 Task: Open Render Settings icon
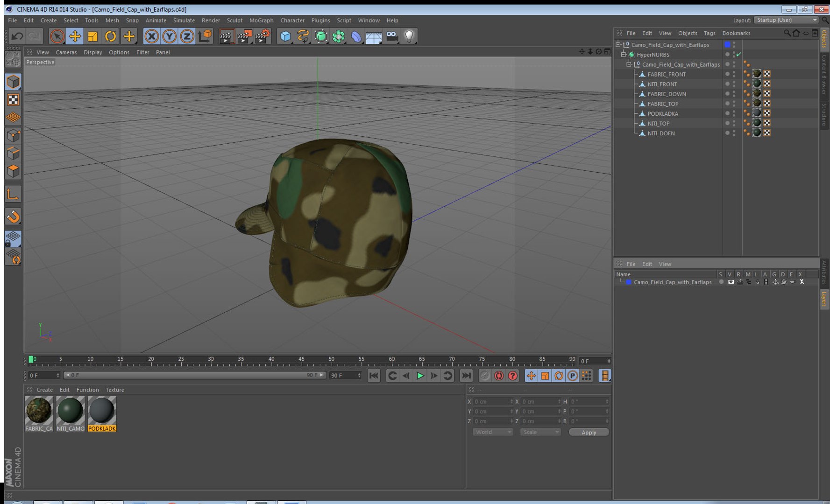(262, 36)
